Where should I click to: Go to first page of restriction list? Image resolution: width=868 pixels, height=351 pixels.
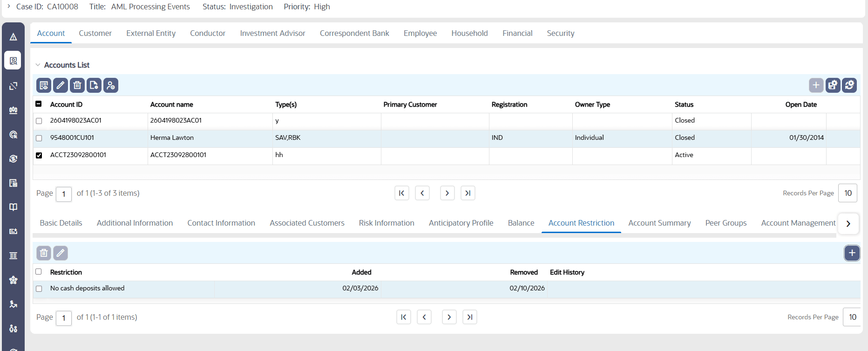[x=404, y=317]
